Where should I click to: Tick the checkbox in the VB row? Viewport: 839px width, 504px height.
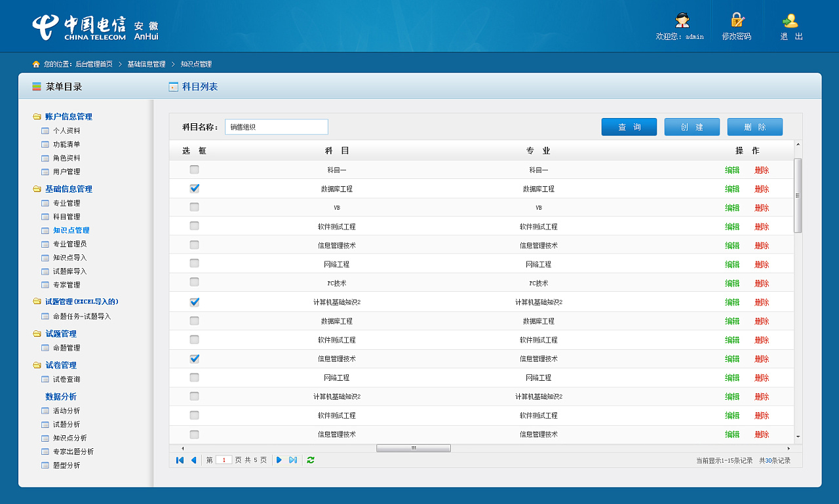(x=194, y=207)
